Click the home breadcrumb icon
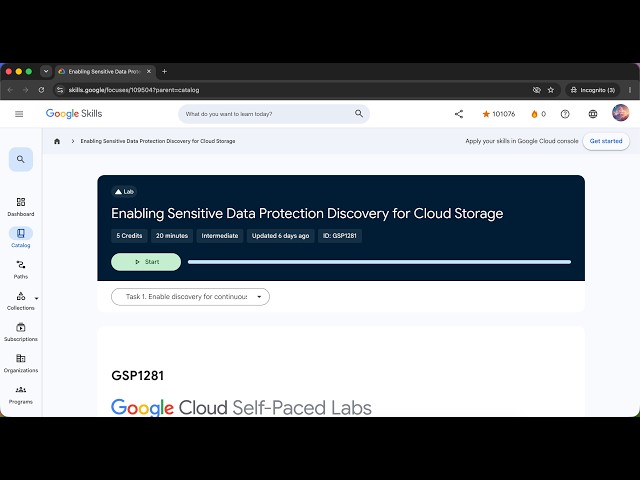The image size is (640, 480). (57, 141)
